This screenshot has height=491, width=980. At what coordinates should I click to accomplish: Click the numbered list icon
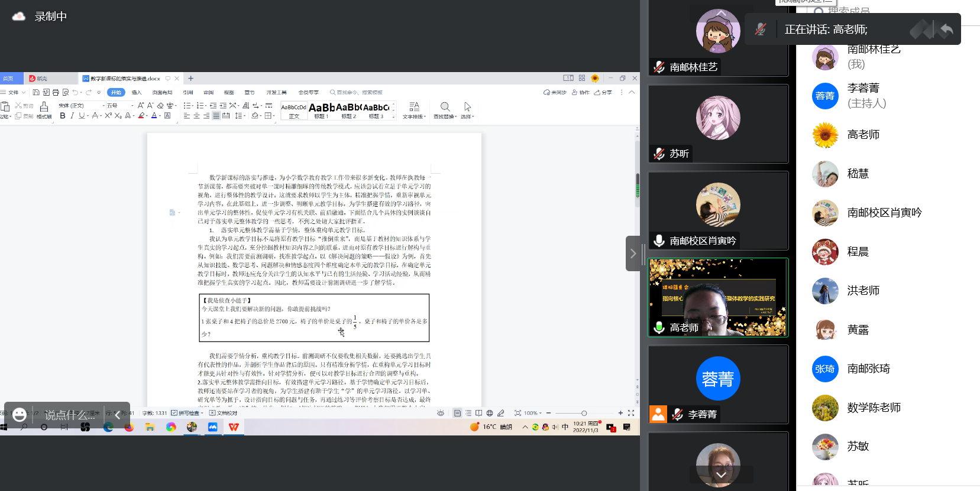click(x=201, y=106)
